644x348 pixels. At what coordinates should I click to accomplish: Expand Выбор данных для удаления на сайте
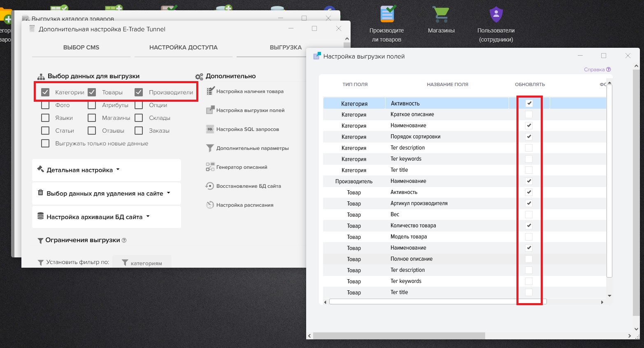pos(107,193)
